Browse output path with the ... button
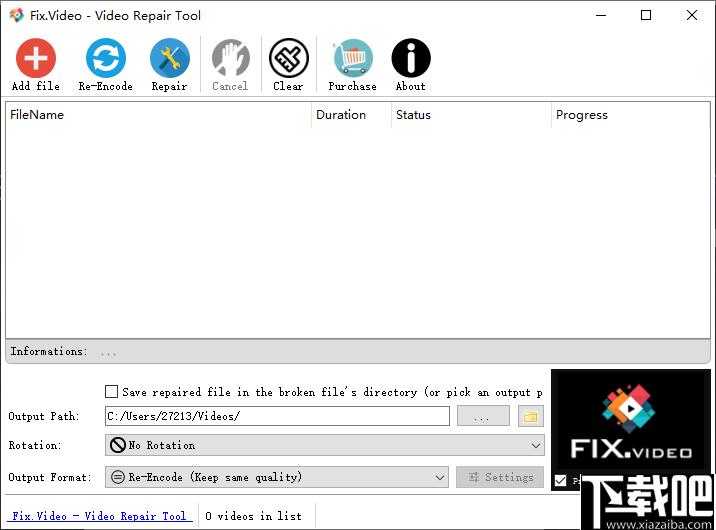 [x=483, y=416]
